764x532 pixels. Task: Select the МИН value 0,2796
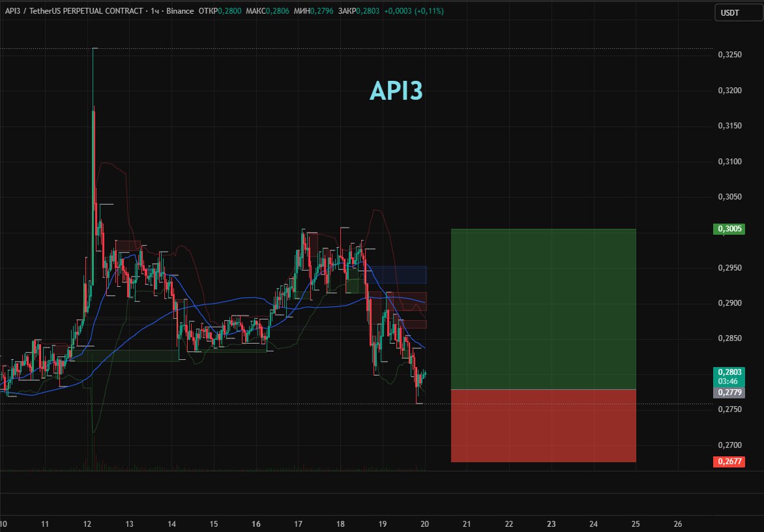(321, 10)
